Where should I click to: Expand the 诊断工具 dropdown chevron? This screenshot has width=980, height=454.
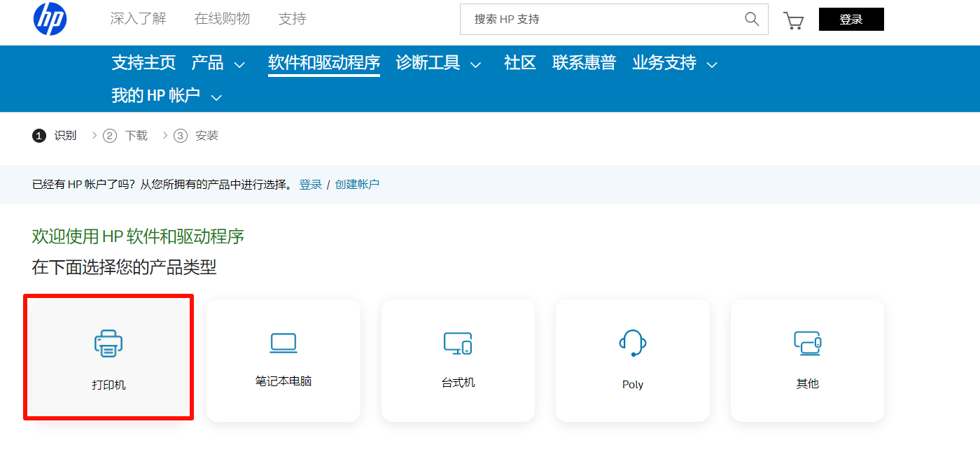[x=476, y=65]
